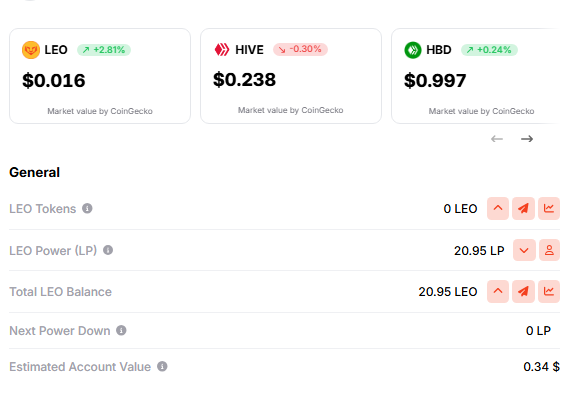Expand the up chevron for LEO Tokens
The image size is (568, 393).
tap(498, 208)
